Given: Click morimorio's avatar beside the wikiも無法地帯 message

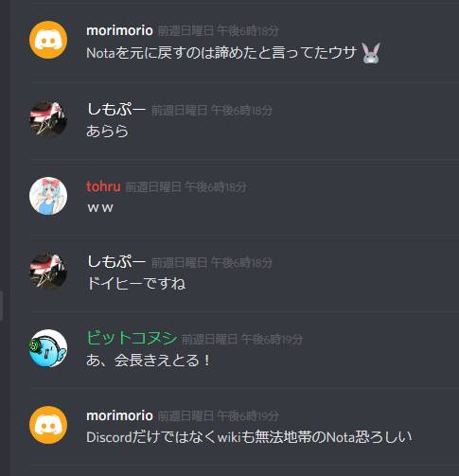Looking at the screenshot, I should (x=48, y=425).
